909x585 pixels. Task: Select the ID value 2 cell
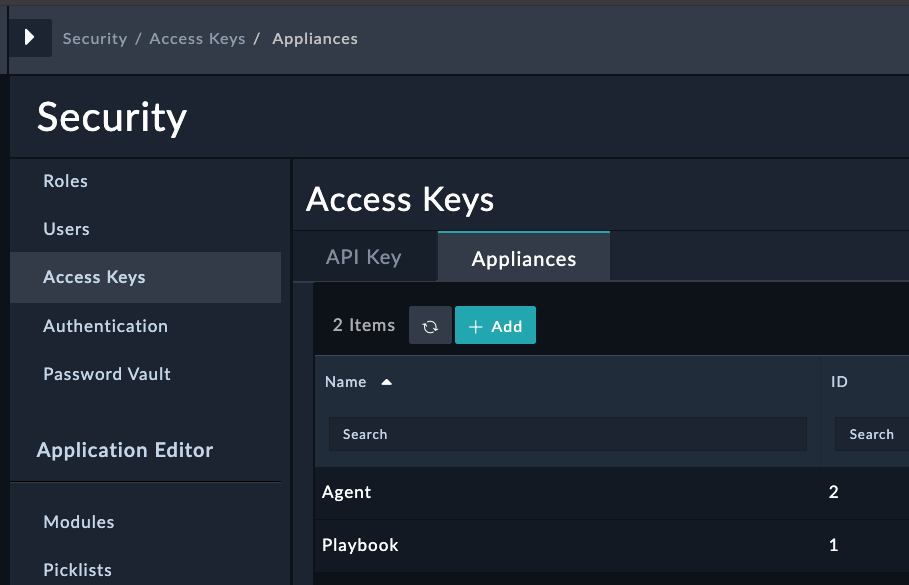[x=834, y=492]
